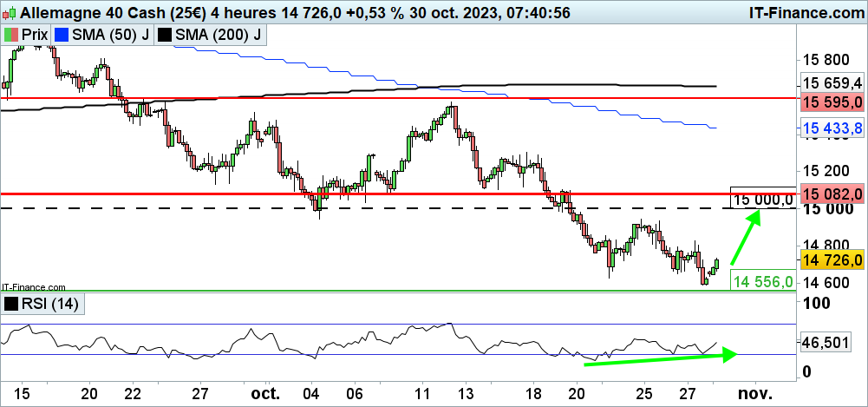
Task: Click the IT-Finance.com watermark at chart bottom-left
Action: tap(34, 286)
